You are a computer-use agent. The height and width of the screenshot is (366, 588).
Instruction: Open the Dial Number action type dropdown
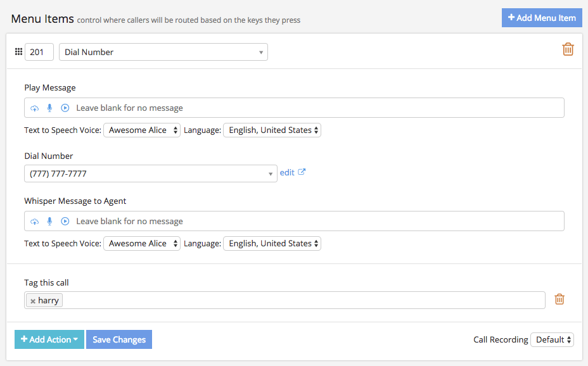163,52
